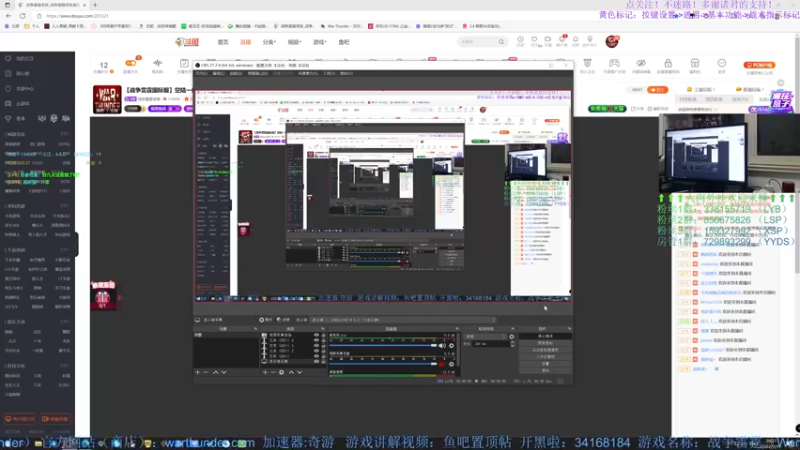Open Mic/Aux audio settings gear
800x450 pixels.
(452, 346)
